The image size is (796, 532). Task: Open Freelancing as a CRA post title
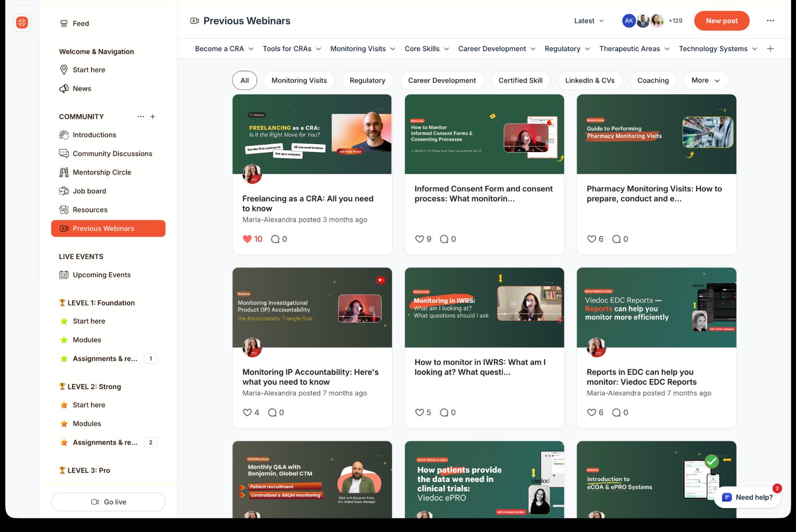(308, 204)
